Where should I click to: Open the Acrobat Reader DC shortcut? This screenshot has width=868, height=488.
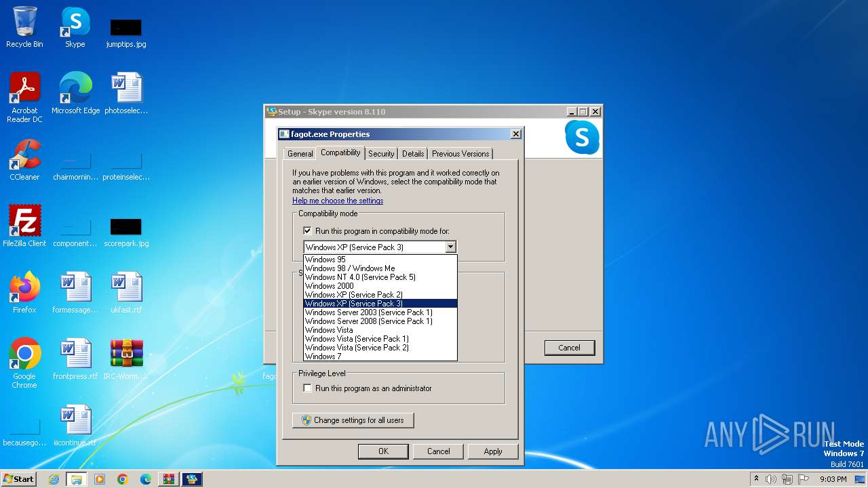click(x=24, y=97)
